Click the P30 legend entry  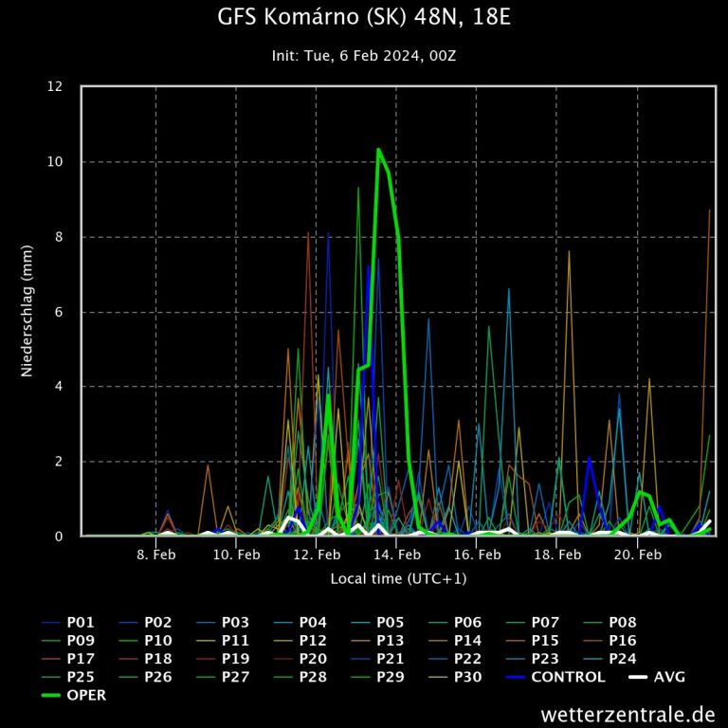point(467,677)
